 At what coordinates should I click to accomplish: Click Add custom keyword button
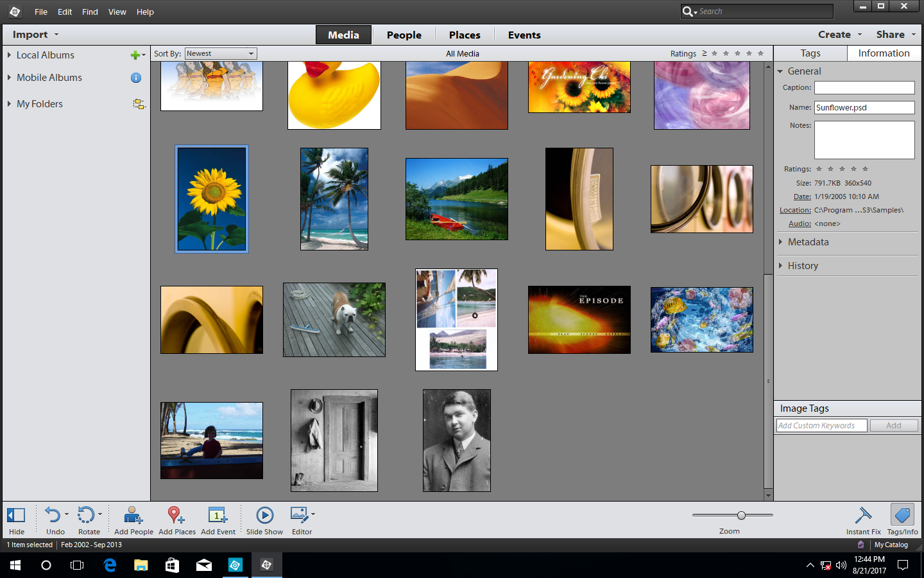894,425
